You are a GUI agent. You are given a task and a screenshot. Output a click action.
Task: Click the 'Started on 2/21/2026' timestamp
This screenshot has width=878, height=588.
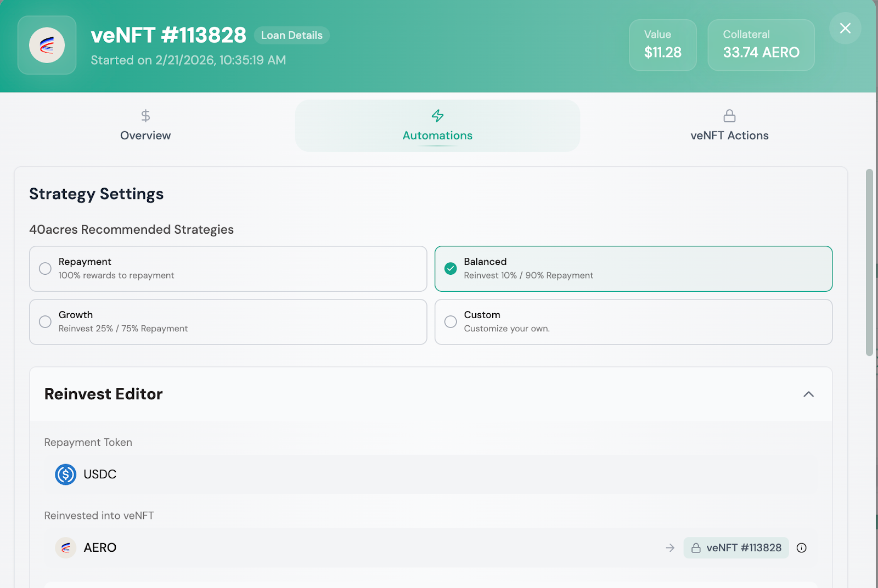coord(188,60)
